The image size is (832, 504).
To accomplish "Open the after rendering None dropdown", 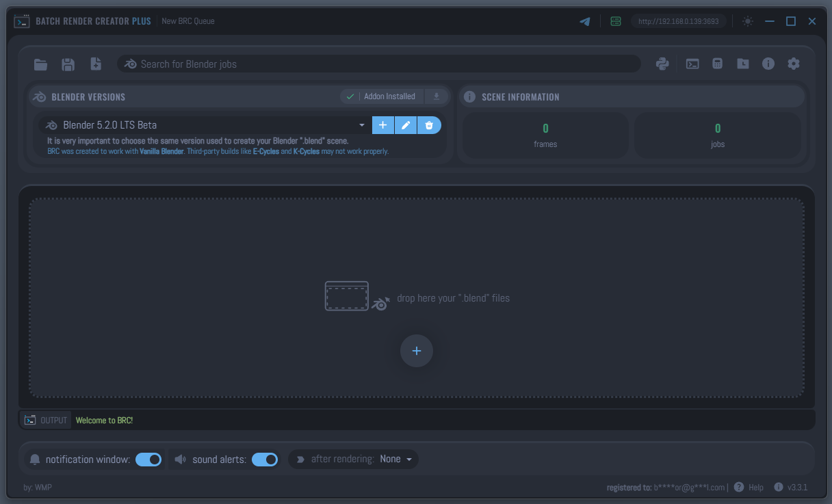I will (x=398, y=459).
